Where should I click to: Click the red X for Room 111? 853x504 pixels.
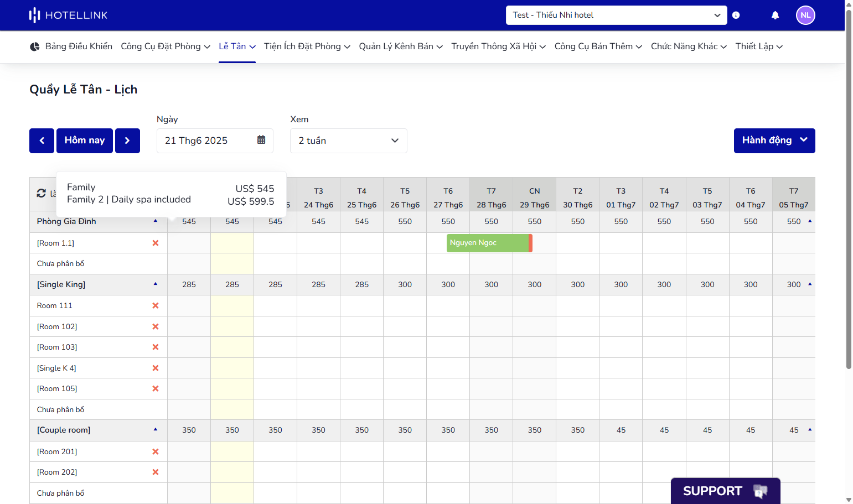156,305
